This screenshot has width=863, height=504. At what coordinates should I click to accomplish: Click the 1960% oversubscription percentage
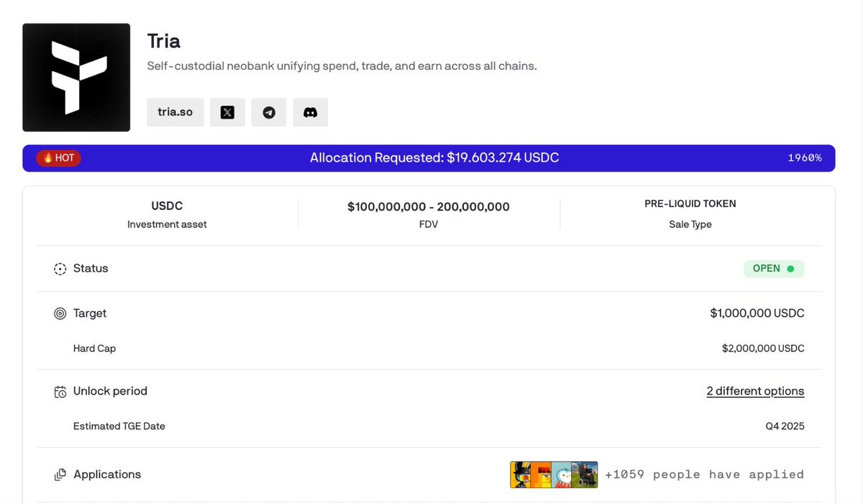(x=804, y=158)
